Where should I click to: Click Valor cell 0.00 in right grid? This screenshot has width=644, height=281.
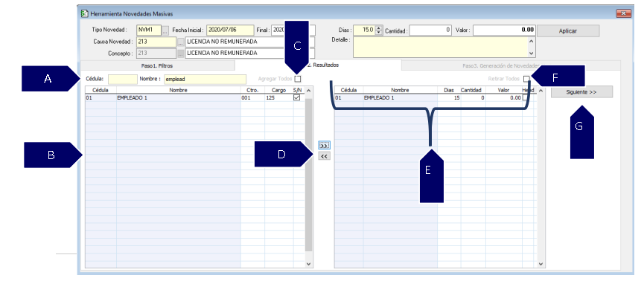503,98
